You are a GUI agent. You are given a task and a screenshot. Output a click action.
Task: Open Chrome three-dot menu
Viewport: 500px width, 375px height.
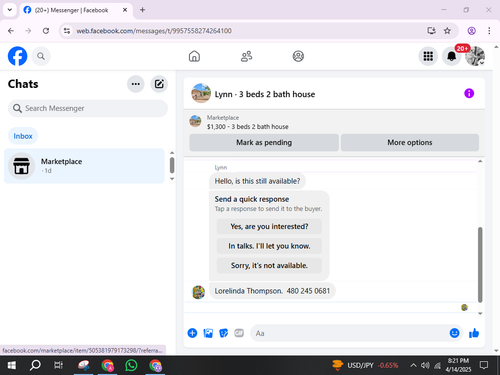point(489,31)
